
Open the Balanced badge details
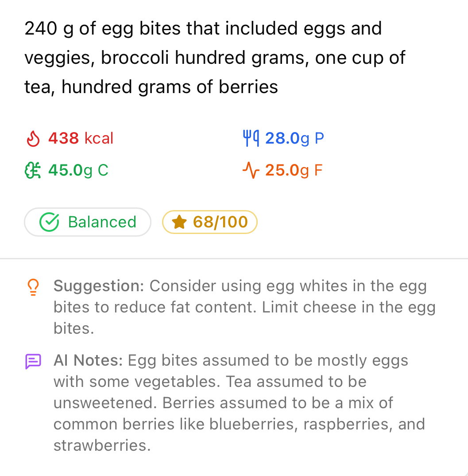click(x=87, y=222)
